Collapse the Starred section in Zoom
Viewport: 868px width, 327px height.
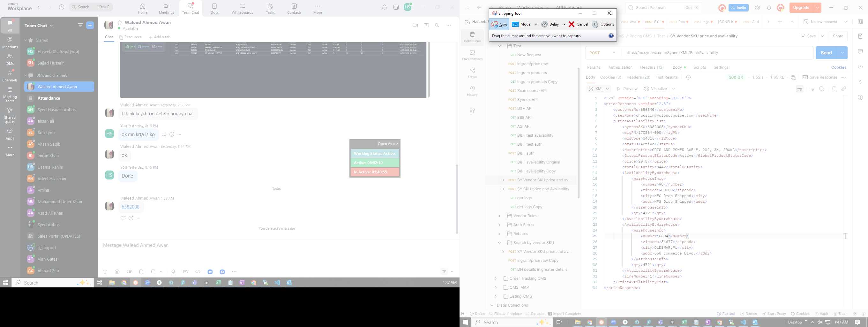[x=25, y=40]
